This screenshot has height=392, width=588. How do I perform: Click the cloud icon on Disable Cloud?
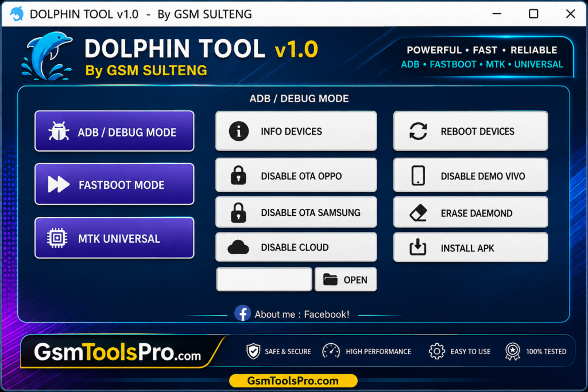238,247
